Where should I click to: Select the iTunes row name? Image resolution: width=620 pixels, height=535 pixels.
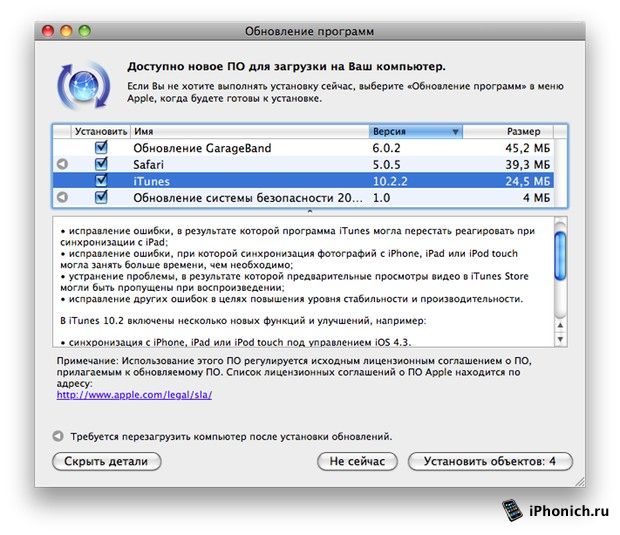pos(151,181)
